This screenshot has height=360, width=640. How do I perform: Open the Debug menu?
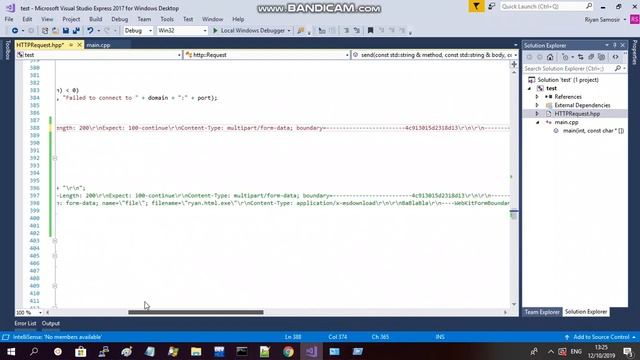tap(120, 19)
